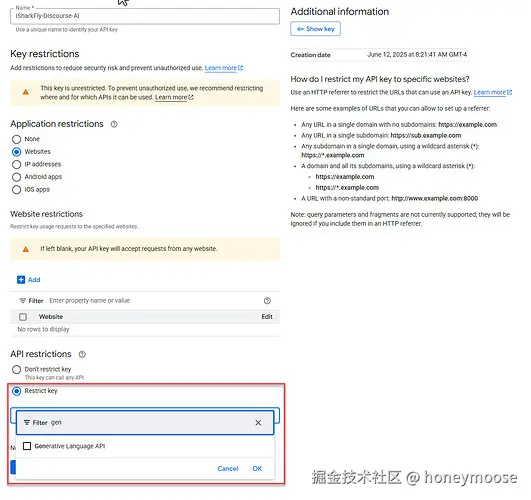Select the IP addresses radio button

(16, 164)
